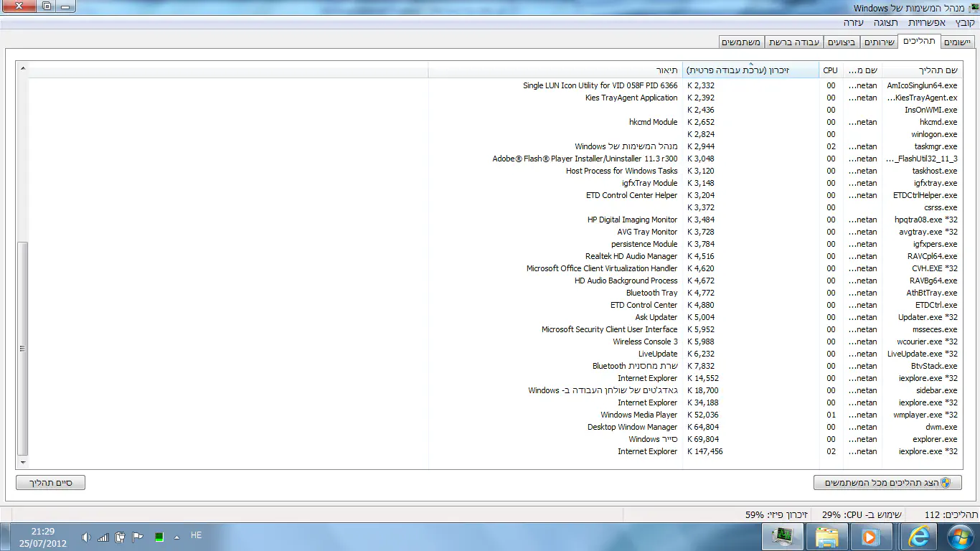The width and height of the screenshot is (980, 551).
Task: Switch to the שירותים tab
Action: pos(879,42)
